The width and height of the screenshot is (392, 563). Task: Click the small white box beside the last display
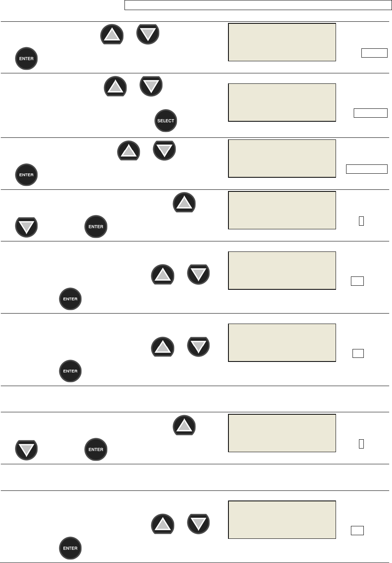tap(357, 530)
